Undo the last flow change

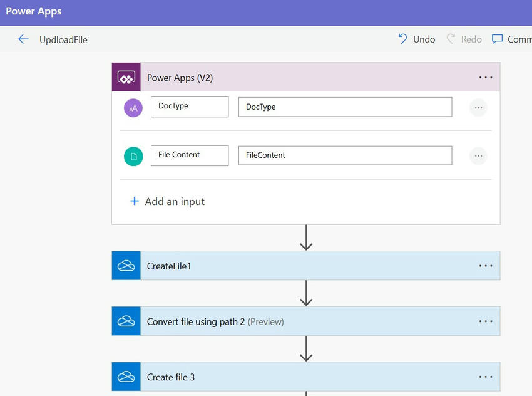417,39
